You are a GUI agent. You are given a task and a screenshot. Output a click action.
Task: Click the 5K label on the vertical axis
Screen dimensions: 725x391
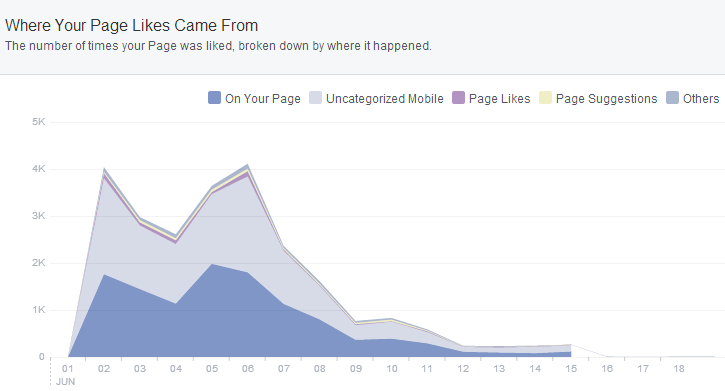39,122
